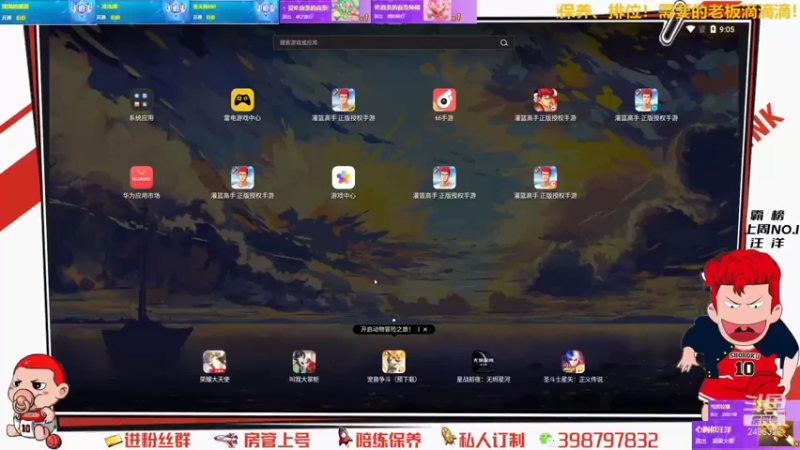
Task: Open 灌篮高手 icon with orange corner badge
Action: 545,178
